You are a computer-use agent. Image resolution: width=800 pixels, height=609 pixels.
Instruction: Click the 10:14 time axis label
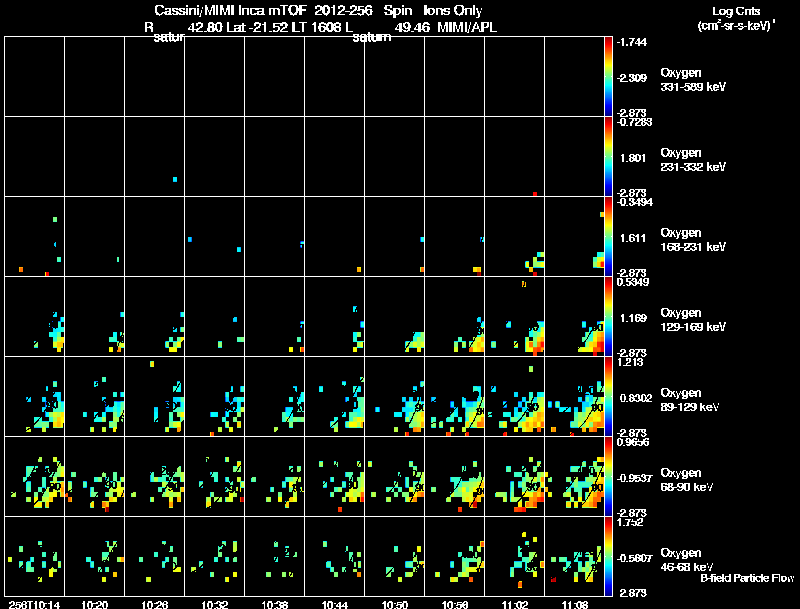click(x=34, y=605)
